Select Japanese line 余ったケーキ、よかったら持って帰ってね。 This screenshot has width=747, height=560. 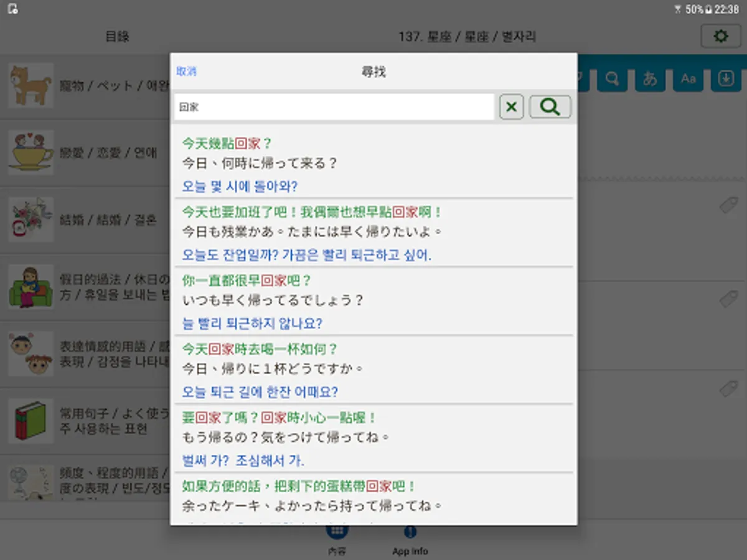[312, 506]
